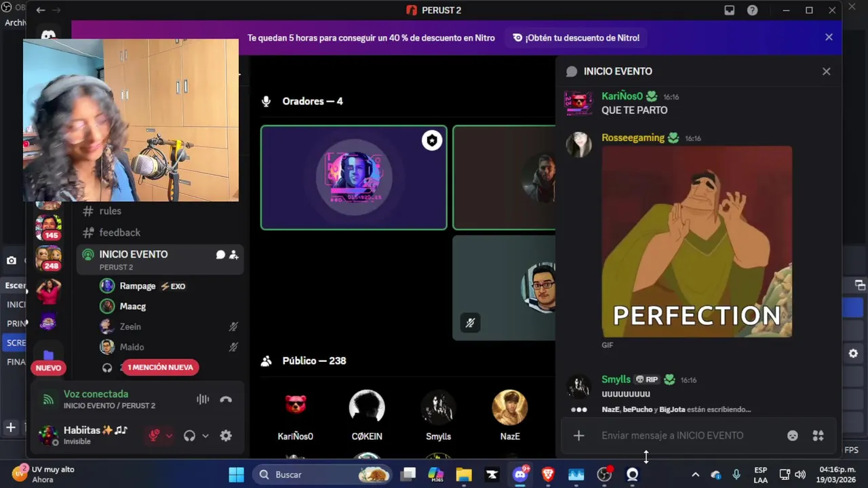
Task: Dismiss the Nitro discount banner
Action: pos(829,37)
